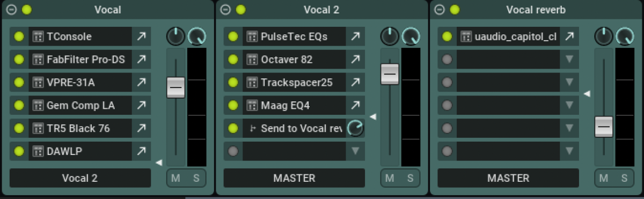Change Vocal strip output routing Vocal 2
Screen dimensions: 644x199
click(x=80, y=178)
